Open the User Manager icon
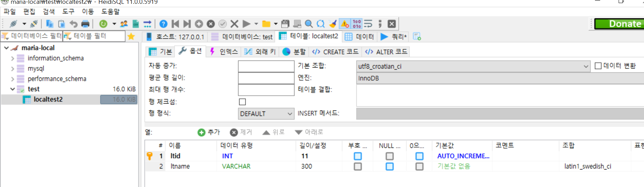Image resolution: width=644 pixels, height=187 pixels. click(x=124, y=24)
